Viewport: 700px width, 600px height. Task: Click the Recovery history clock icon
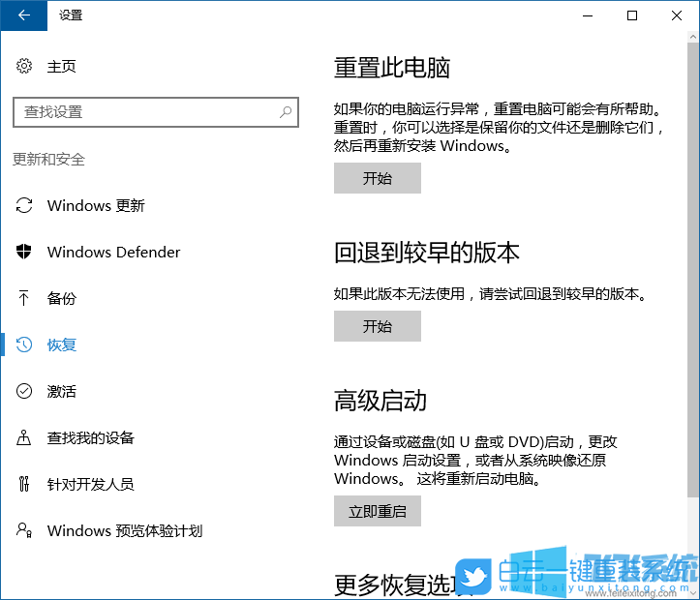coord(24,345)
